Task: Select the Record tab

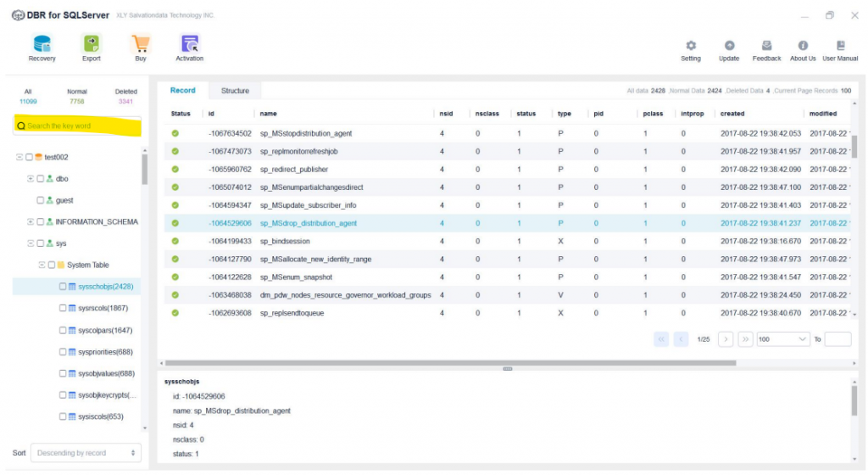Action: pos(182,91)
